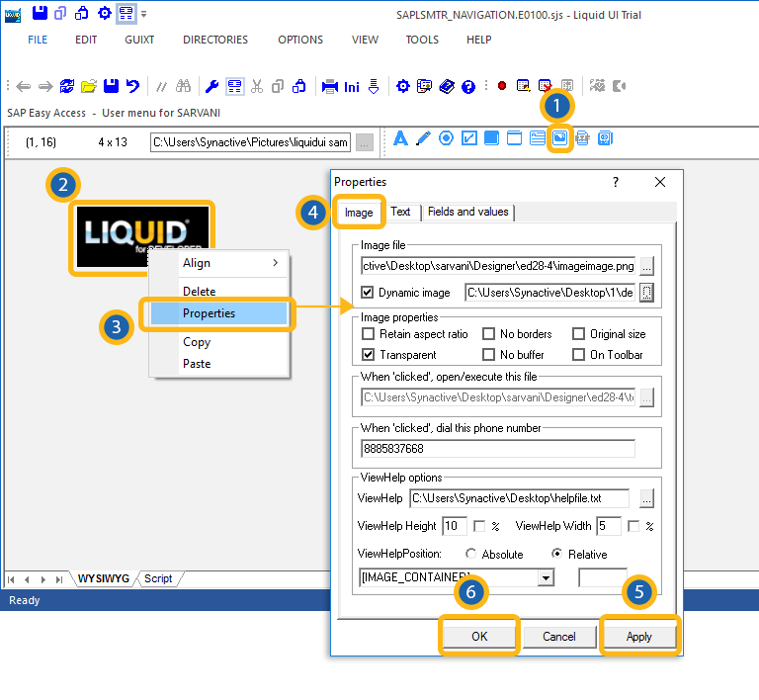759x700 pixels.
Task: Expand the Align submenu in context menu
Action: [x=230, y=263]
